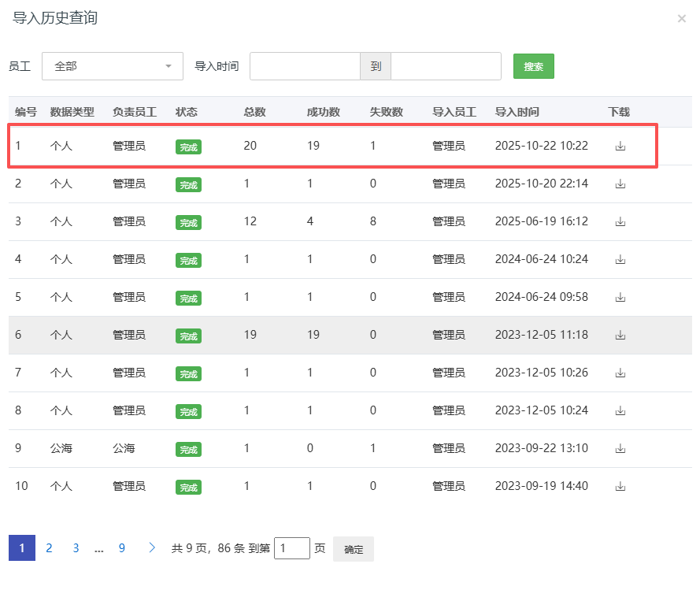This screenshot has height=590, width=700.
Task: Jump to page 3 in pagination
Action: [76, 548]
